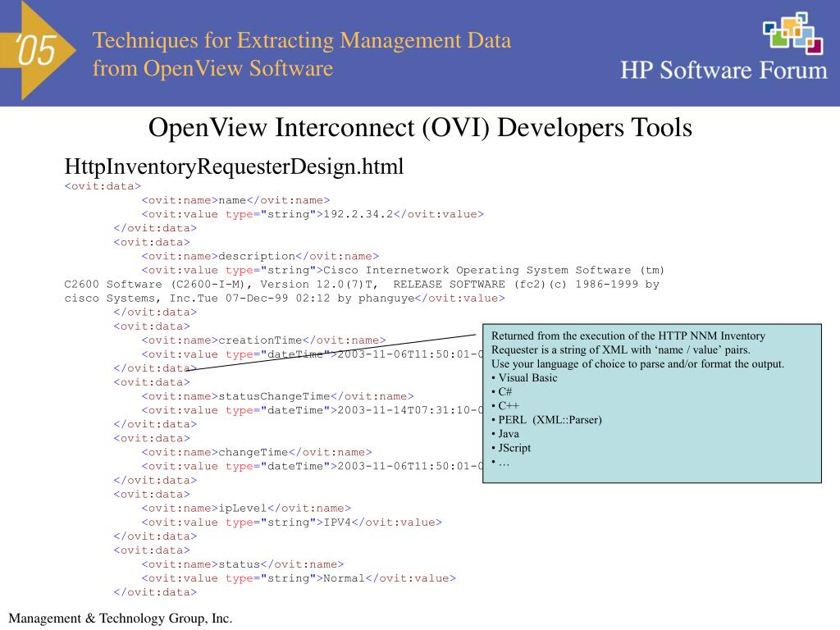
Task: Select the "C++" bullet in the callout
Action: click(x=505, y=405)
